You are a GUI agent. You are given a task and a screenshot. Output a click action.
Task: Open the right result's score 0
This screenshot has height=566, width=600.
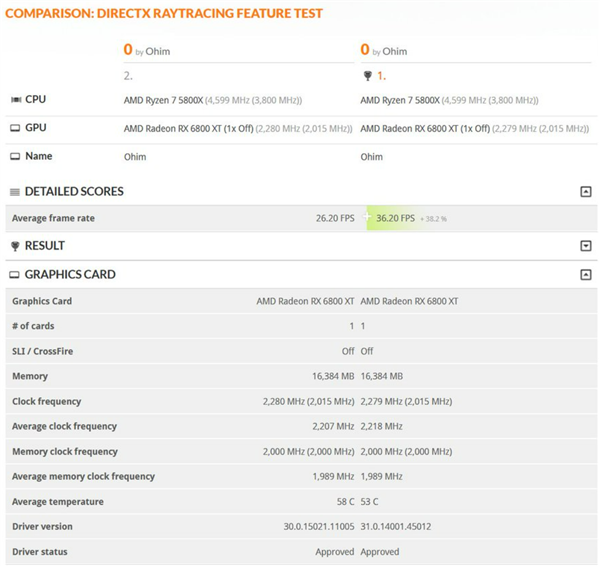365,49
